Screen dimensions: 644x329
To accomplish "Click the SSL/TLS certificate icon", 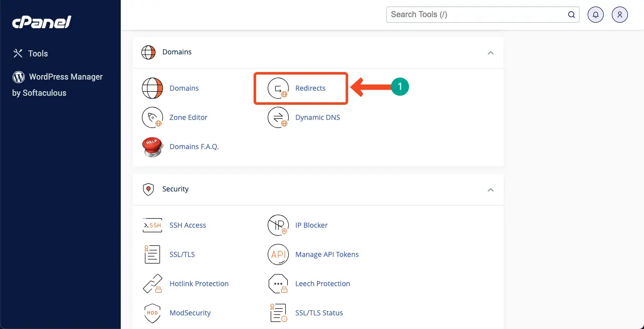I will pyautogui.click(x=152, y=254).
